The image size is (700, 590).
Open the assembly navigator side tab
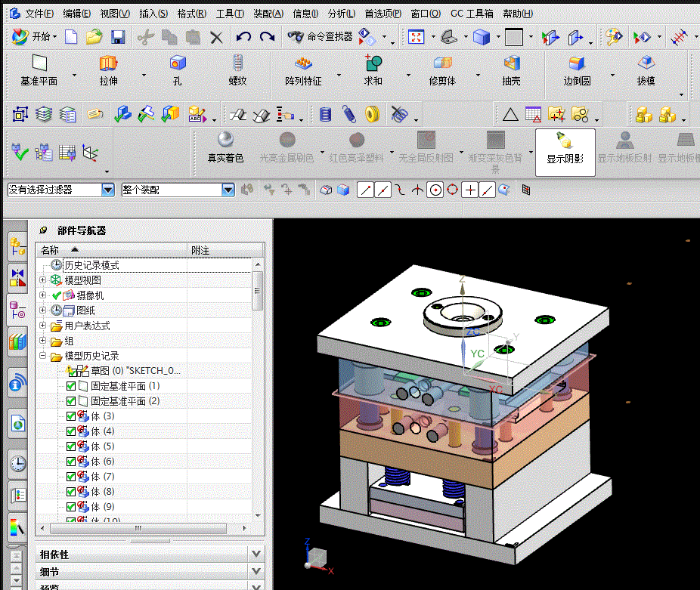[x=18, y=247]
